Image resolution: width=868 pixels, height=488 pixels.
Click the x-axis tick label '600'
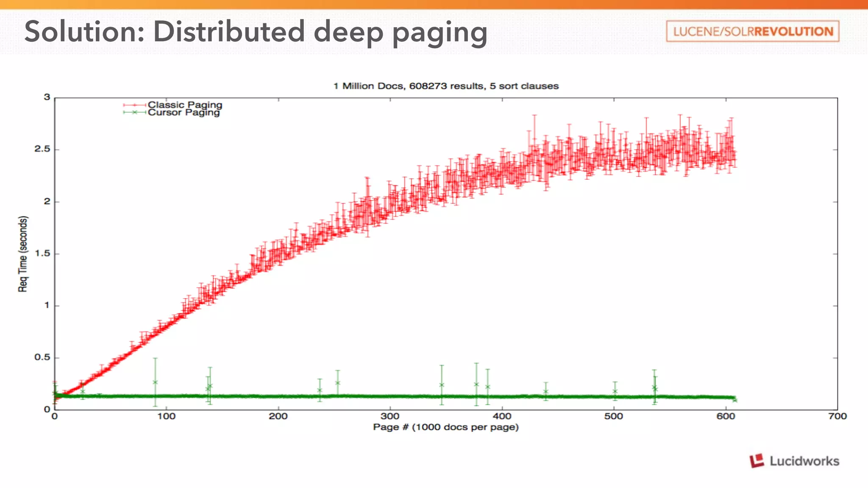[726, 416]
